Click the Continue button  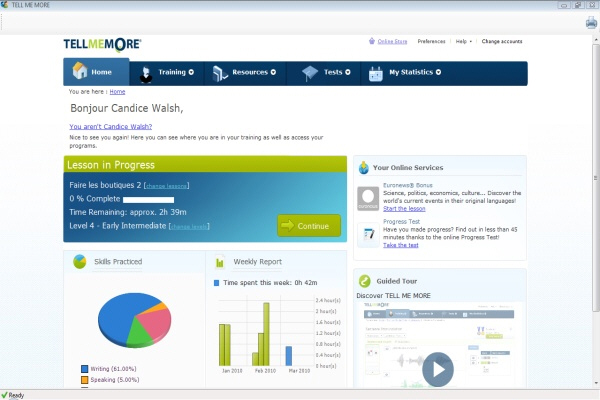[x=309, y=225]
